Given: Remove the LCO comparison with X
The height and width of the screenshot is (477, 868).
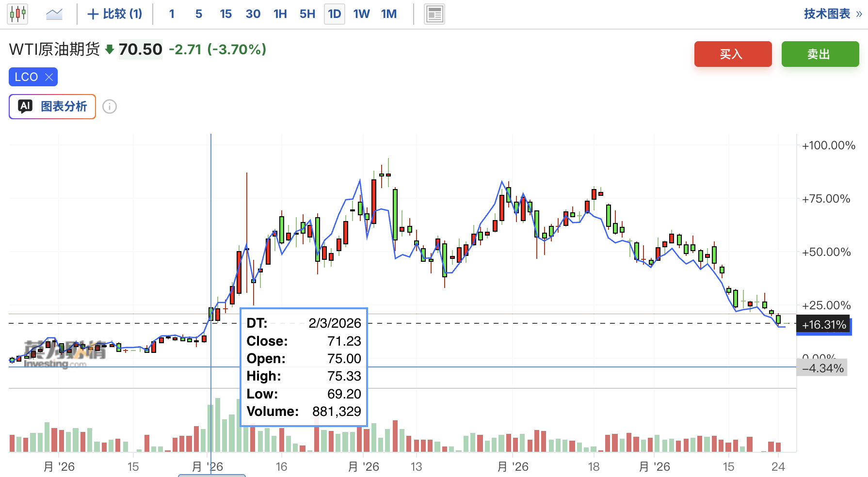Looking at the screenshot, I should (48, 77).
